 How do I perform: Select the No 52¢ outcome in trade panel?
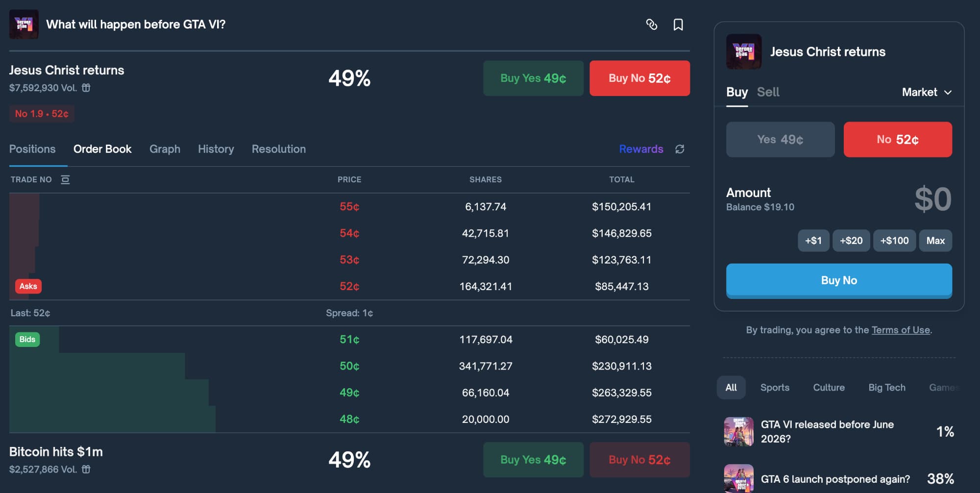click(897, 140)
